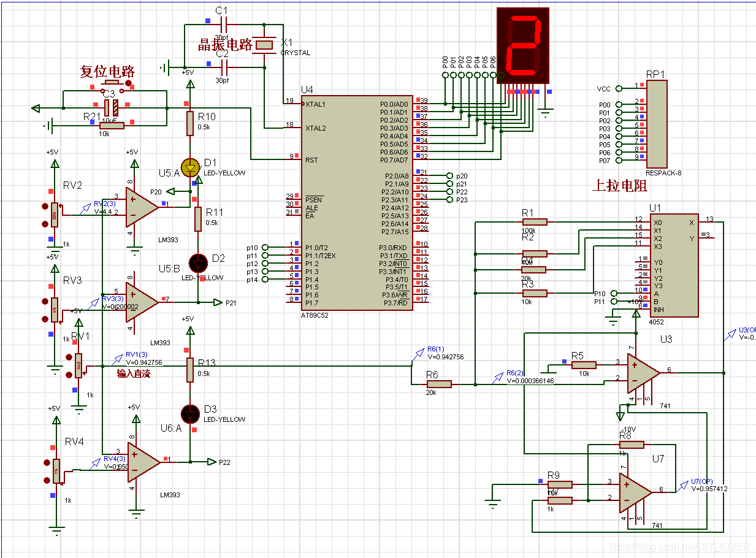The image size is (756, 558).
Task: Select capacitor C2 symbol
Action: point(223,67)
